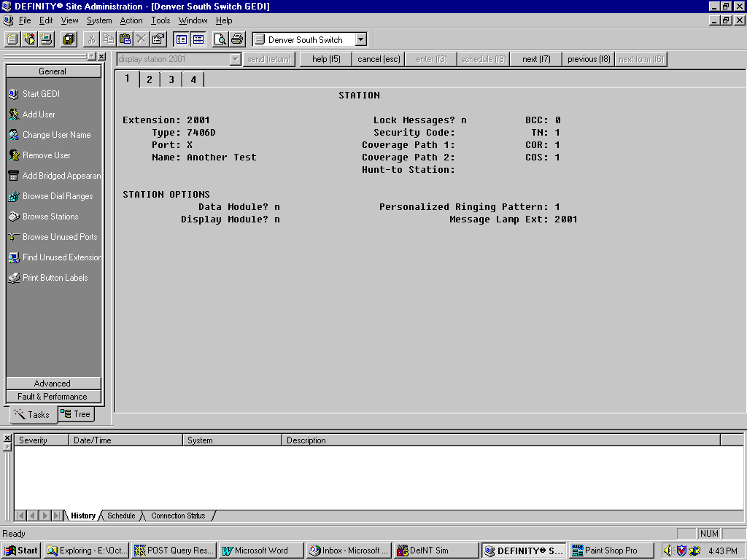Click the first New toolbar icon

click(12, 39)
